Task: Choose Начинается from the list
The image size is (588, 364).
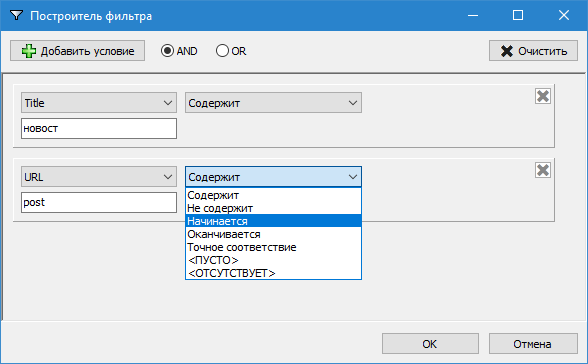Action: [273, 221]
